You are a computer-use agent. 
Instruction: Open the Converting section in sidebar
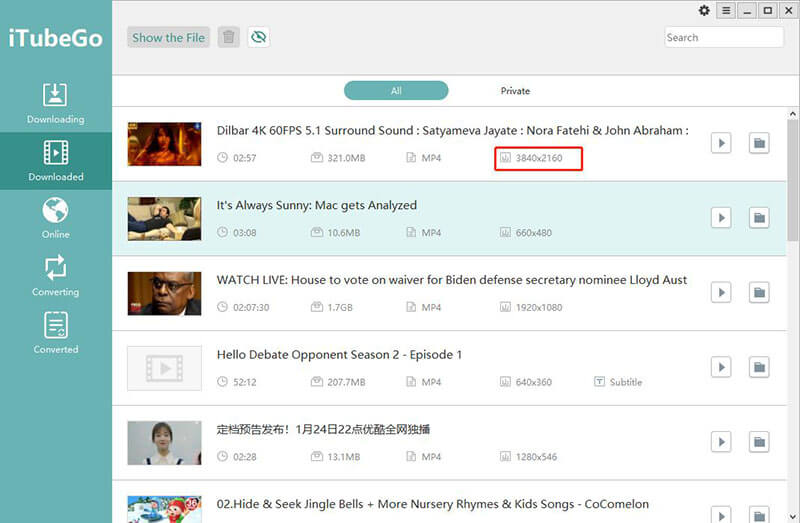click(56, 276)
